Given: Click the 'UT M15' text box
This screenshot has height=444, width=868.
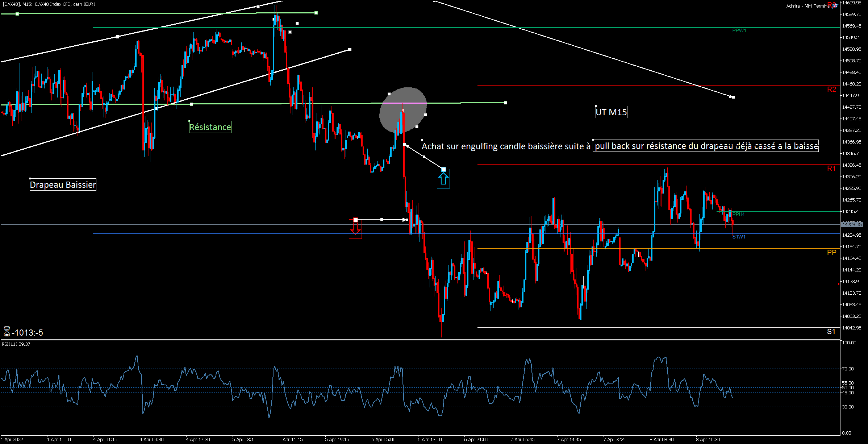Looking at the screenshot, I should 611,112.
